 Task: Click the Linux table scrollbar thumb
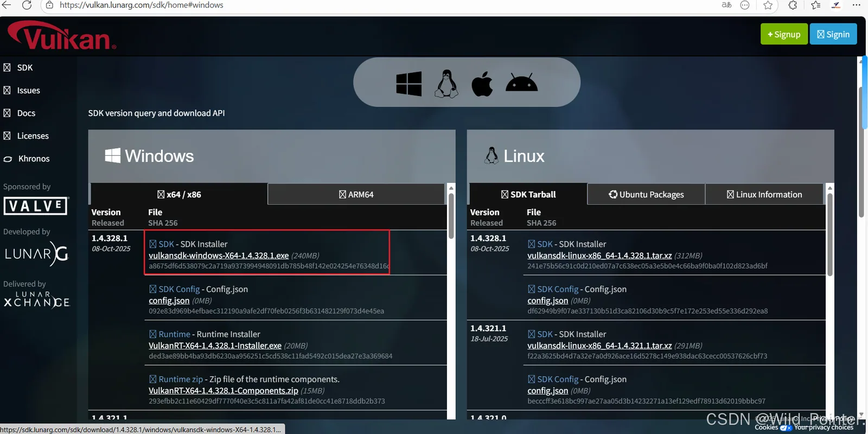829,234
